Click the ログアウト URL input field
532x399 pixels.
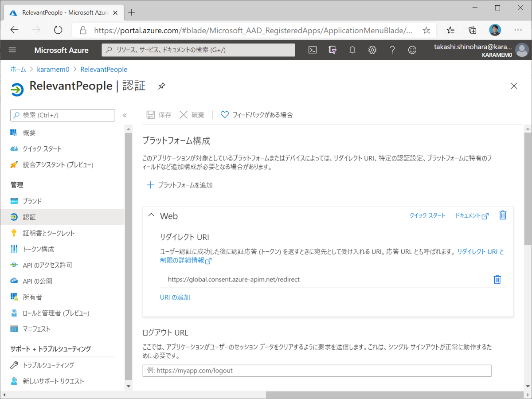click(x=317, y=371)
